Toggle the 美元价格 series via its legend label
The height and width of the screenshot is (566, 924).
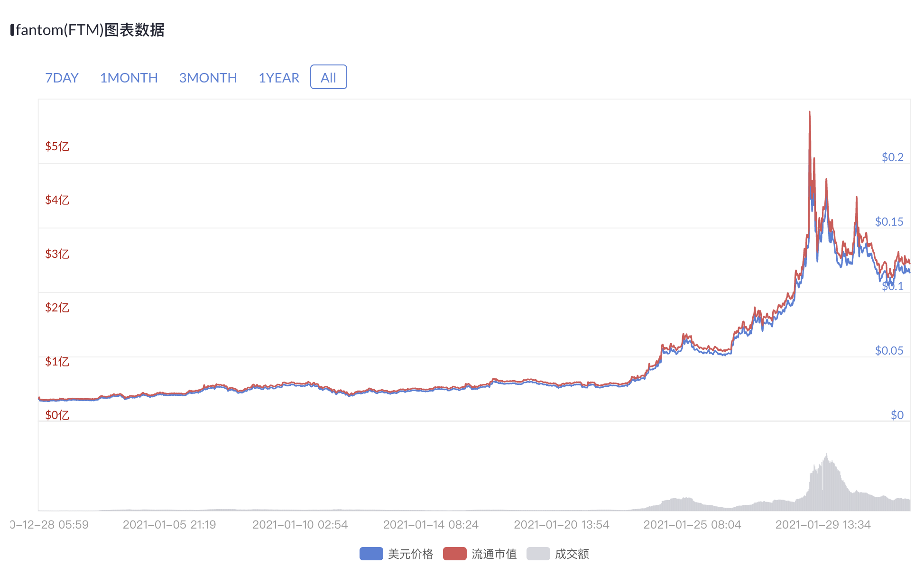point(410,554)
